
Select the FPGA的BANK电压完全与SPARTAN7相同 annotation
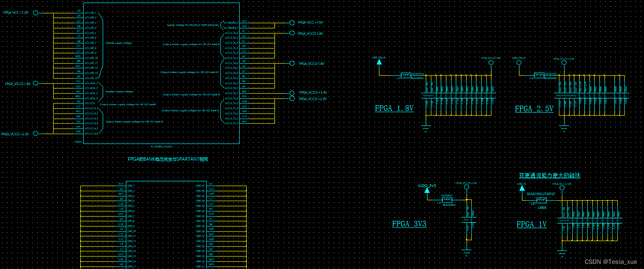point(167,159)
